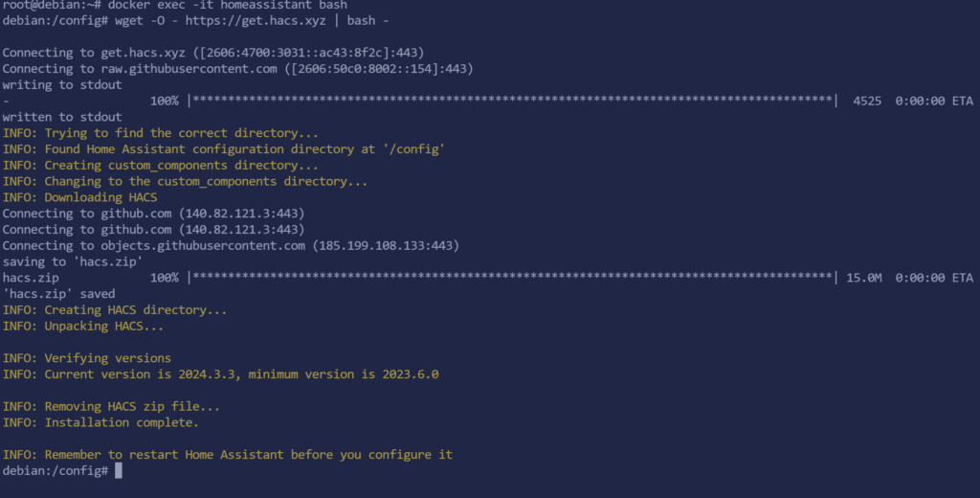Screen dimensions: 980x498
Task: Click the raw.githubusercontent.com connecting line
Action: [238, 69]
